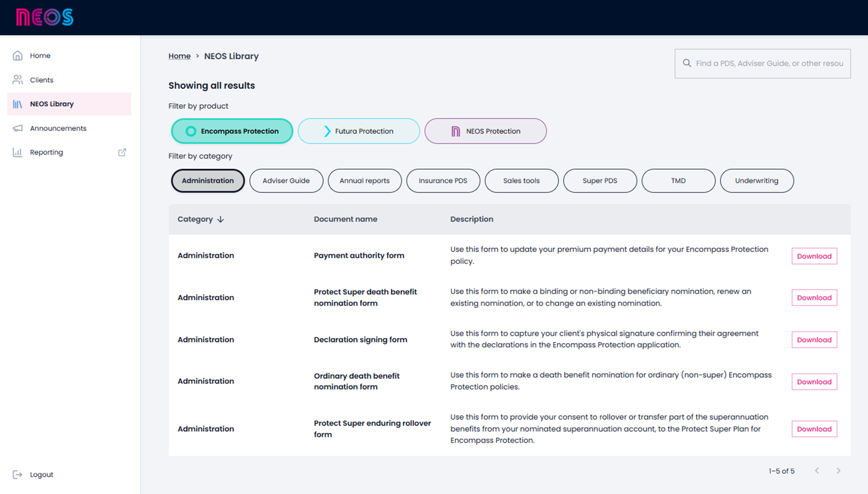This screenshot has height=494, width=868.
Task: Click the Logout exit icon
Action: click(18, 475)
